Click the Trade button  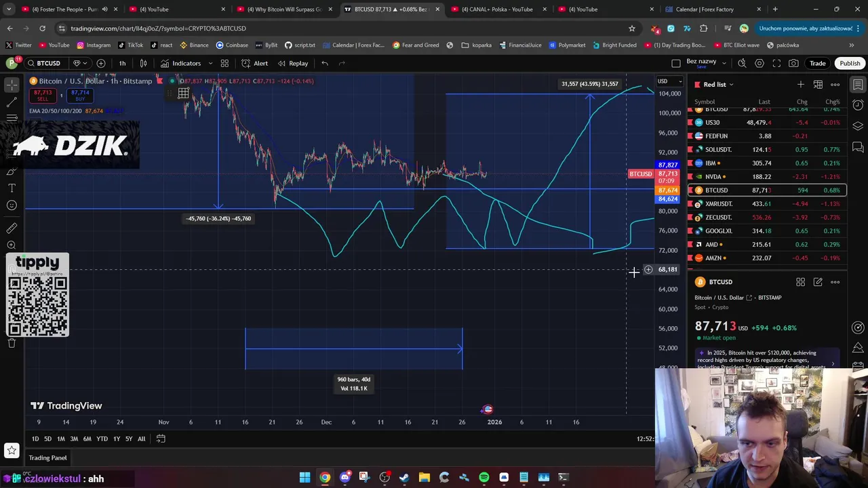tap(817, 63)
